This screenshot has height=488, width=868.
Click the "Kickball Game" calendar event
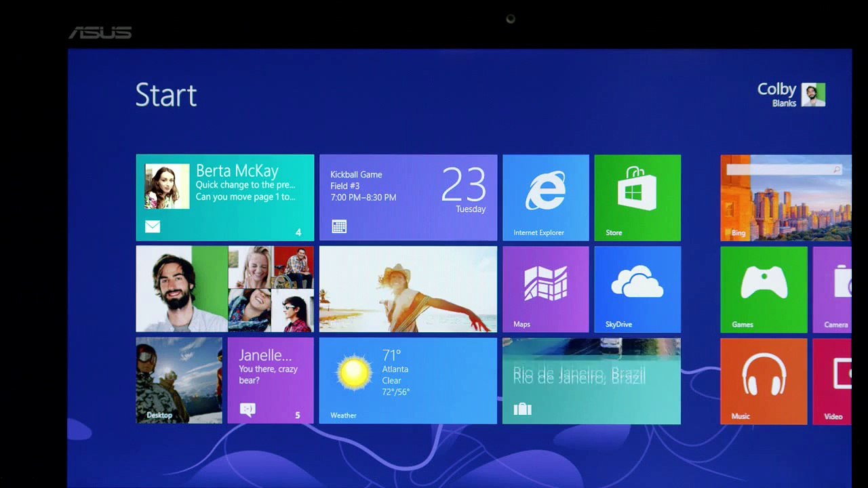click(x=356, y=174)
